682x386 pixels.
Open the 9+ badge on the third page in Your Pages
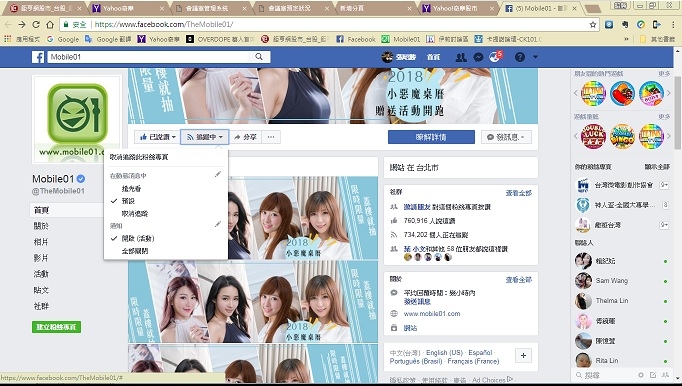[664, 225]
